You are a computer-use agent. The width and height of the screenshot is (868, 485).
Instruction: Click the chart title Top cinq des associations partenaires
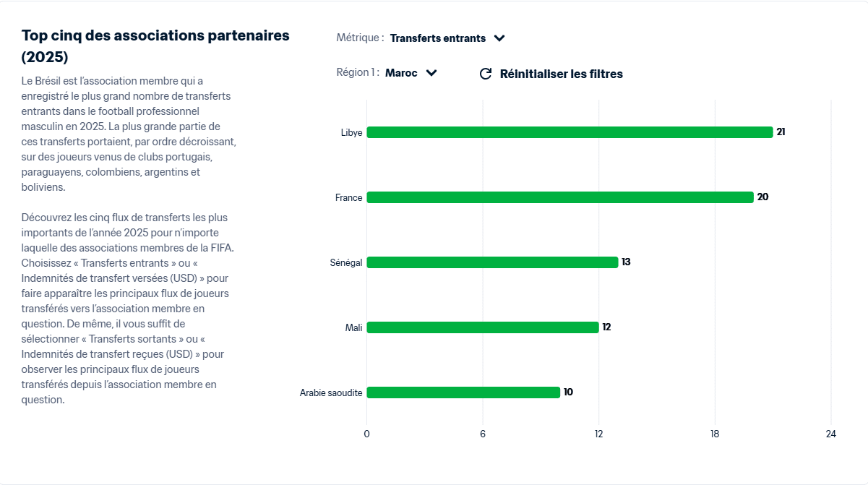tap(155, 35)
